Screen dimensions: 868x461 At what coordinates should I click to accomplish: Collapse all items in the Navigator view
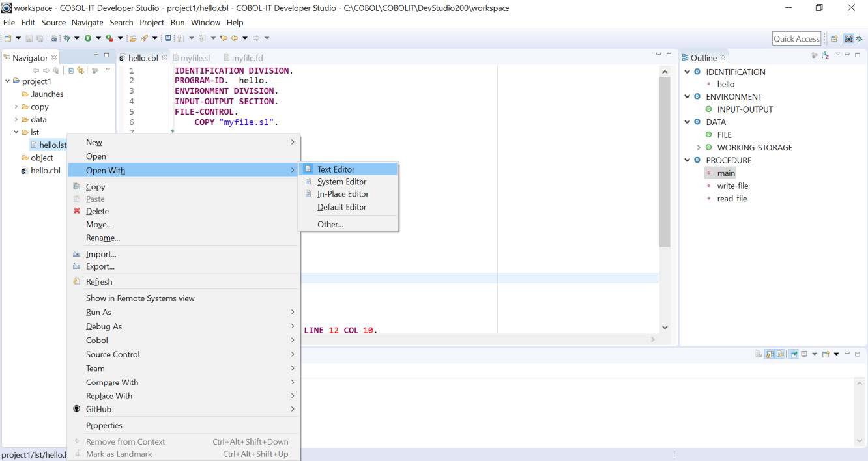coord(71,69)
